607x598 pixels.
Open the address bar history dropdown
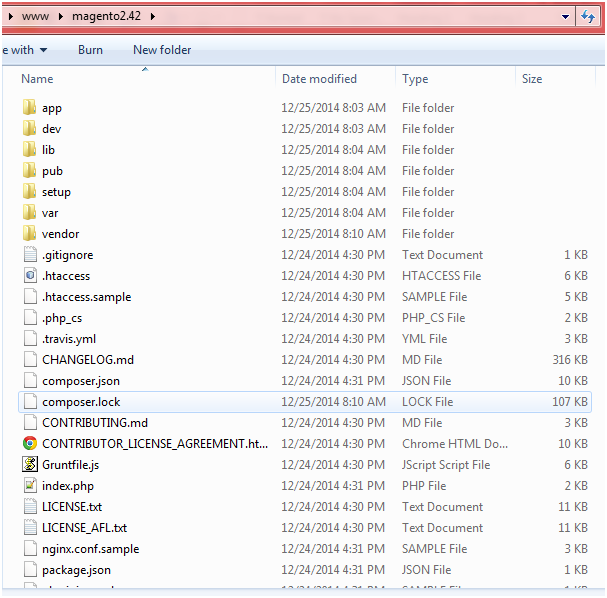[x=565, y=17]
